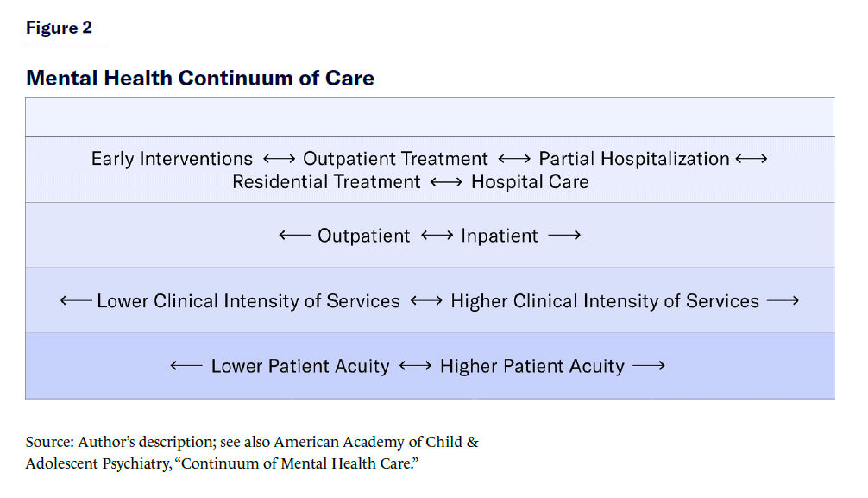Click the Mental Health Continuum of Care title
Screen dimensions: 868x498
point(200,79)
